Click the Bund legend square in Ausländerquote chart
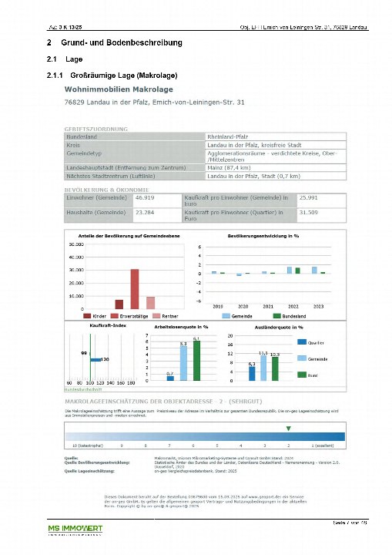The image size is (392, 555). pyautogui.click(x=302, y=375)
